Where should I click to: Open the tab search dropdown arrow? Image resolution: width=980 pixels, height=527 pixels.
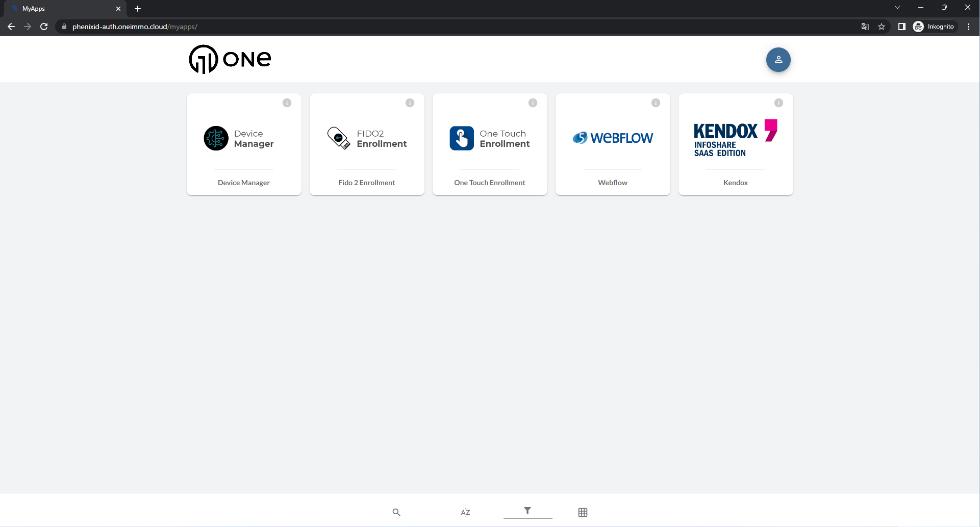point(897,7)
